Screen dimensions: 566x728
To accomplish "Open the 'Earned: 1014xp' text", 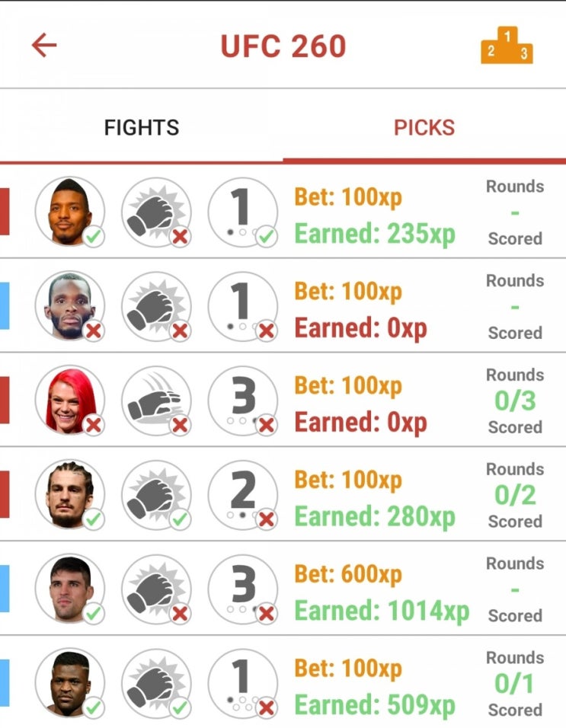I will click(382, 610).
